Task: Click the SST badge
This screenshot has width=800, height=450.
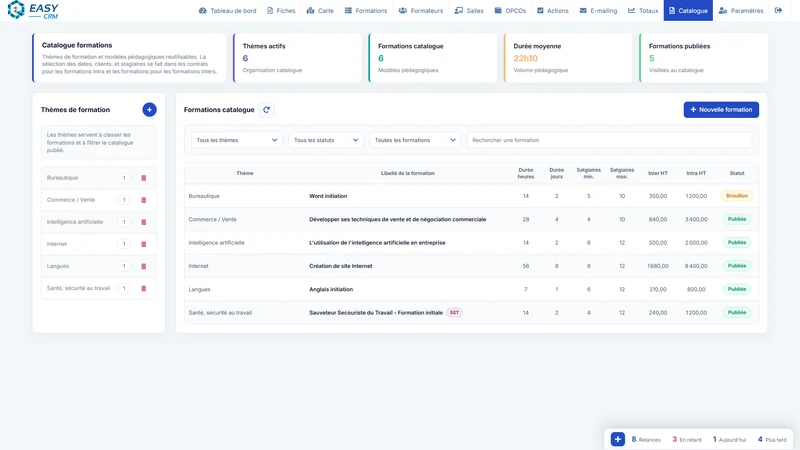Action: 454,313
